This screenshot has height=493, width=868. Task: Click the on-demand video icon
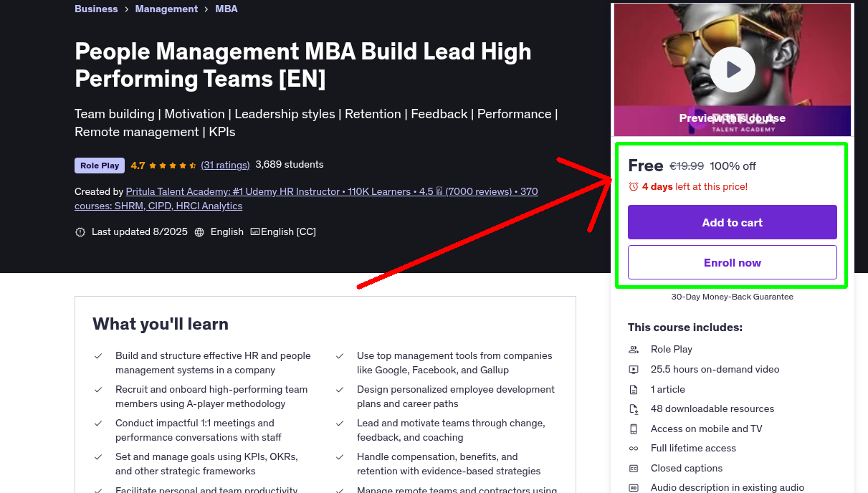tap(634, 370)
